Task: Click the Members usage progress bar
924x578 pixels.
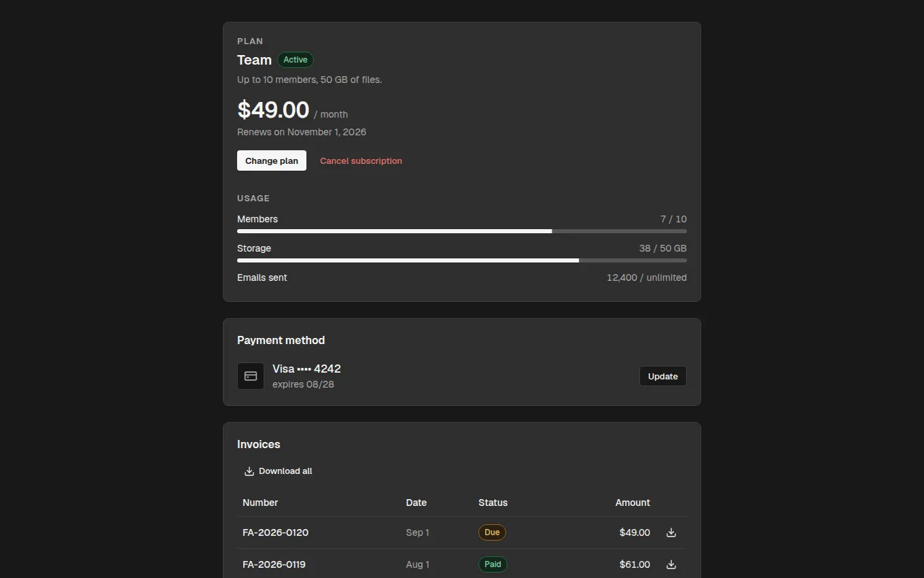Action: (462, 231)
